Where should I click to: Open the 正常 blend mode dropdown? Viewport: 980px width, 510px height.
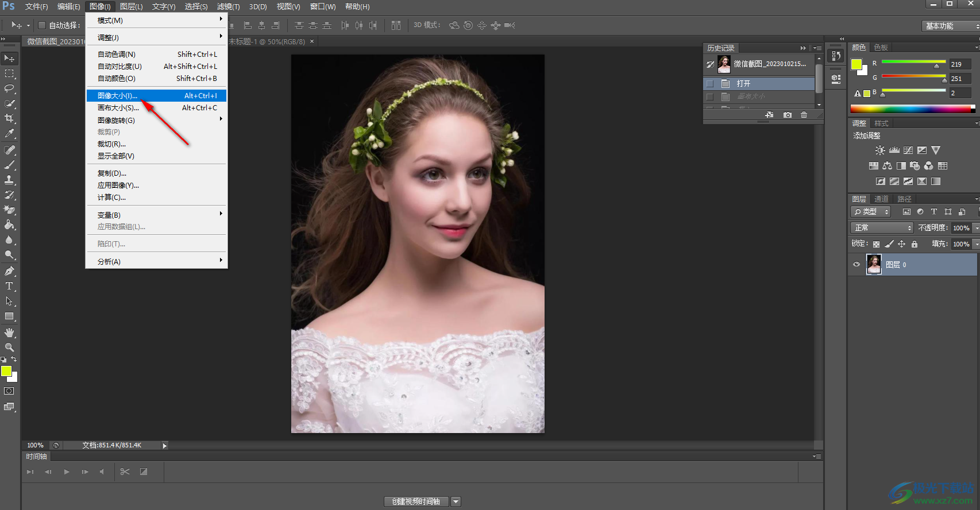882,228
